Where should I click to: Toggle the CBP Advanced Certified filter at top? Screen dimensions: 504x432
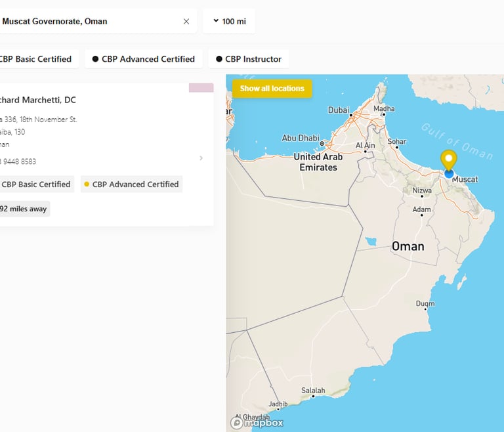point(144,59)
